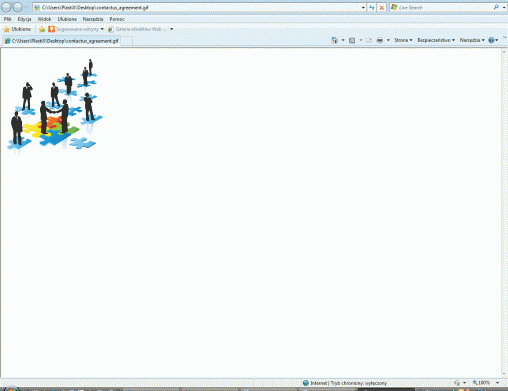Open the Pomoc menu
Image resolution: width=508 pixels, height=391 pixels.
click(x=117, y=19)
